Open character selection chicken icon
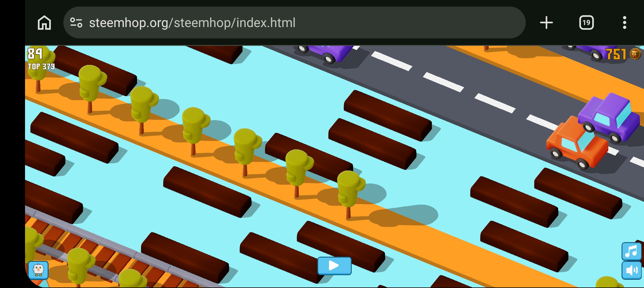The height and width of the screenshot is (288, 644). (x=38, y=270)
